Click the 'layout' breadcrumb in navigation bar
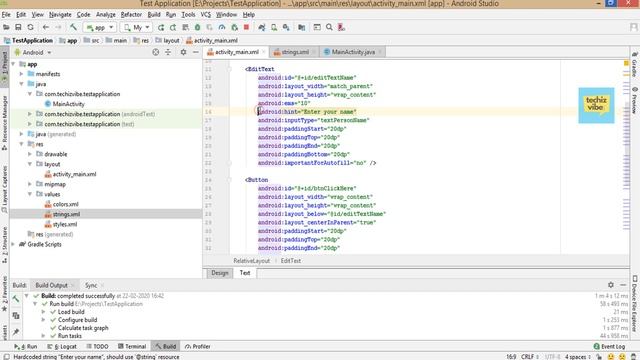The width and height of the screenshot is (640, 360). click(167, 40)
